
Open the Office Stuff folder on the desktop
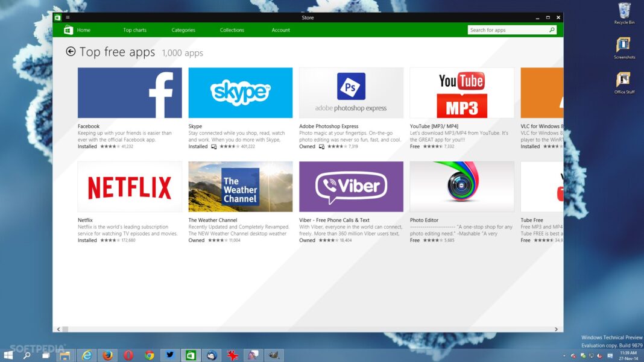(624, 81)
